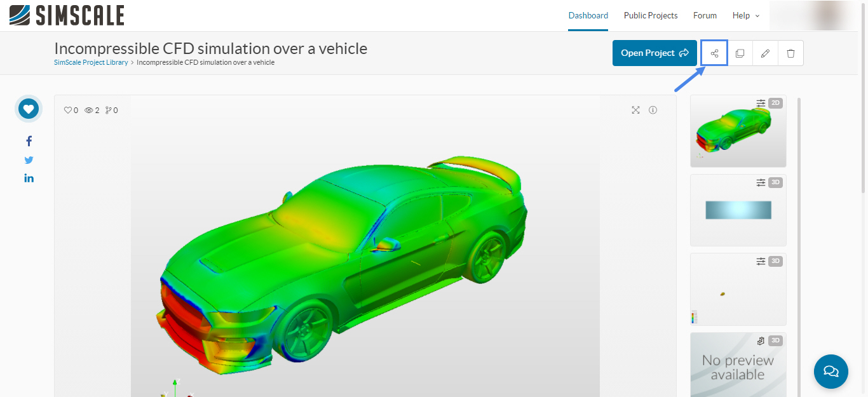Viewport: 868px width, 397px height.
Task: Open settings sliders on second thumbnail
Action: tap(761, 182)
